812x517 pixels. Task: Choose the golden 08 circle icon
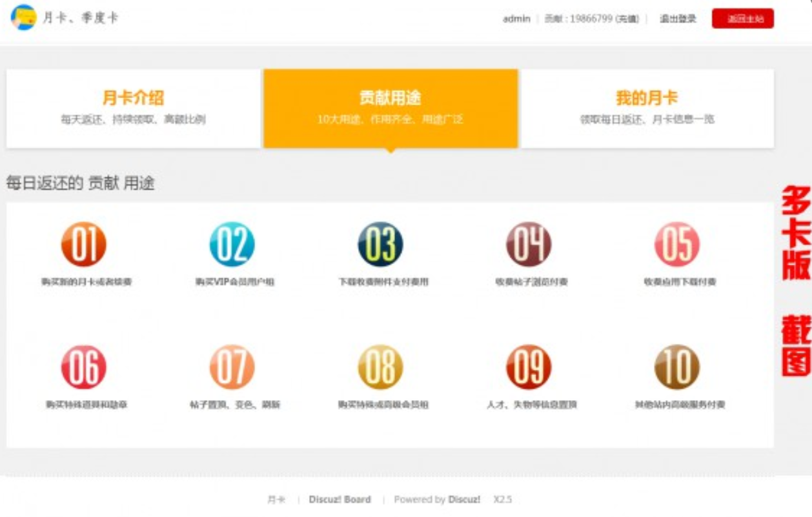tap(381, 367)
